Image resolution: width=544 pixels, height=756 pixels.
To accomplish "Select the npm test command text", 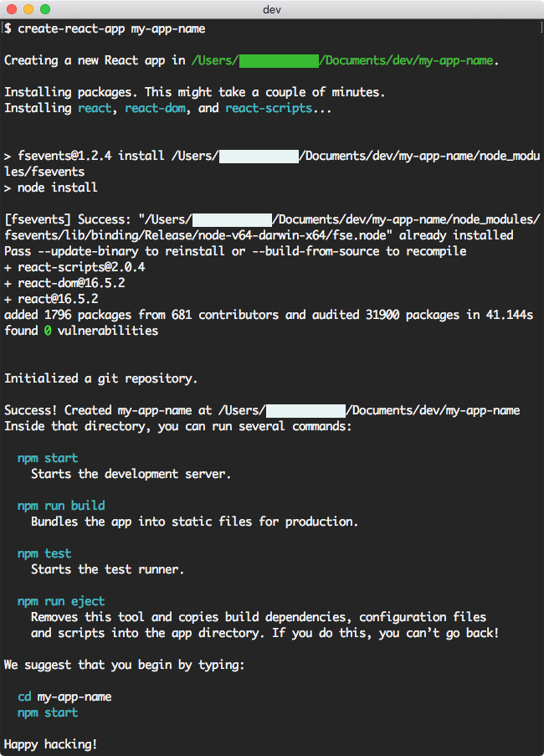I will click(x=44, y=553).
